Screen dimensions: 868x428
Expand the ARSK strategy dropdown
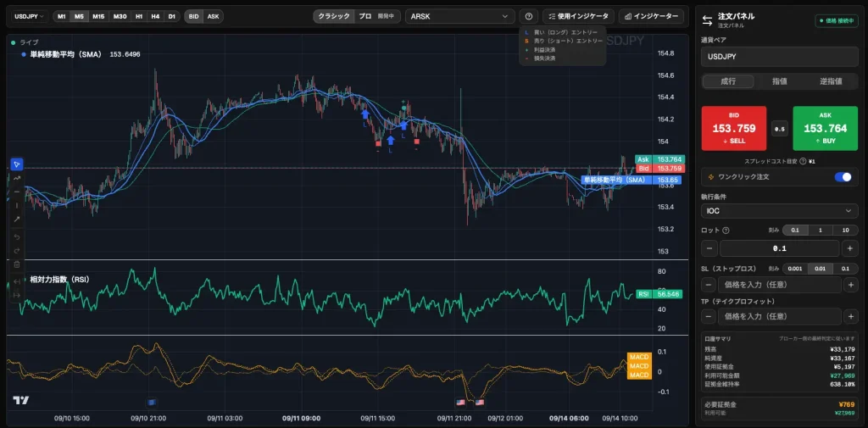(459, 17)
